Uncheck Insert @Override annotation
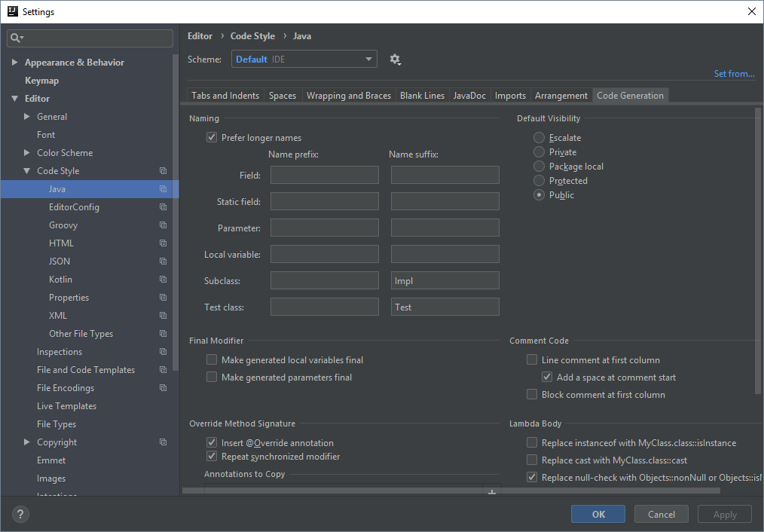The width and height of the screenshot is (764, 532). [x=212, y=442]
